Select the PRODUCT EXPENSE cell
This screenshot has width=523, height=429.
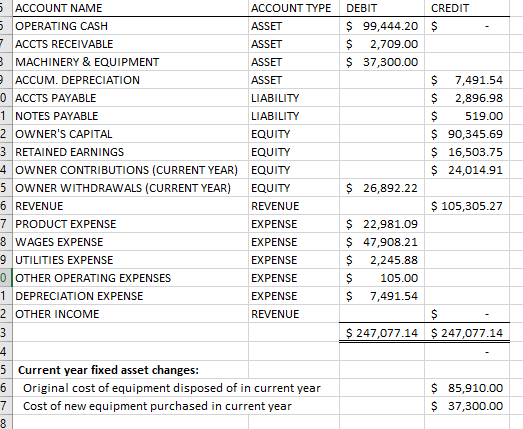[x=130, y=224]
